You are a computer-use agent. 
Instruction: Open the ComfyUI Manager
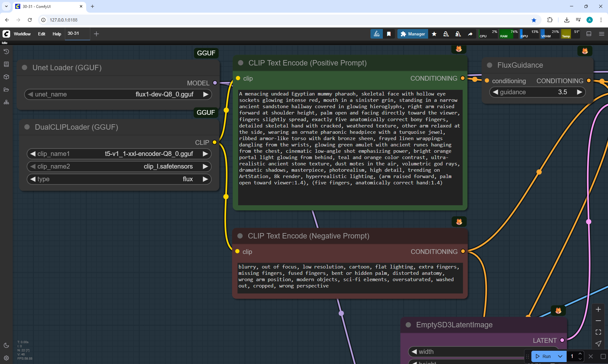[413, 34]
